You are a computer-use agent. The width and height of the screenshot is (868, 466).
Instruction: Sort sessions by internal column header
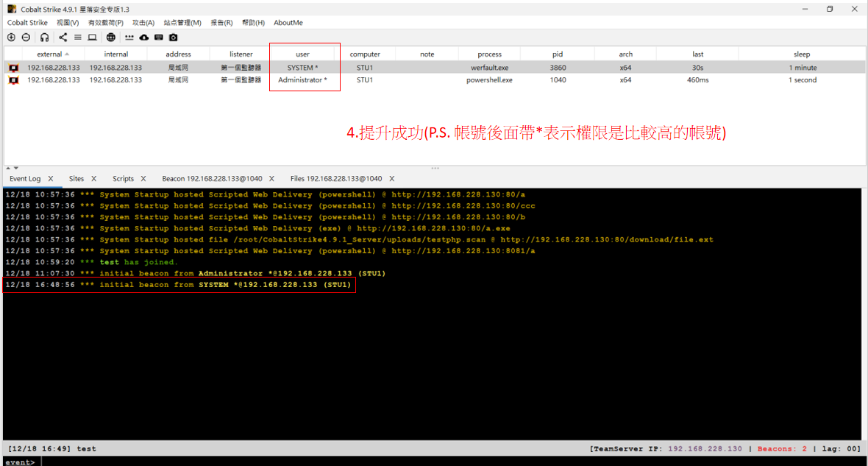(115, 54)
